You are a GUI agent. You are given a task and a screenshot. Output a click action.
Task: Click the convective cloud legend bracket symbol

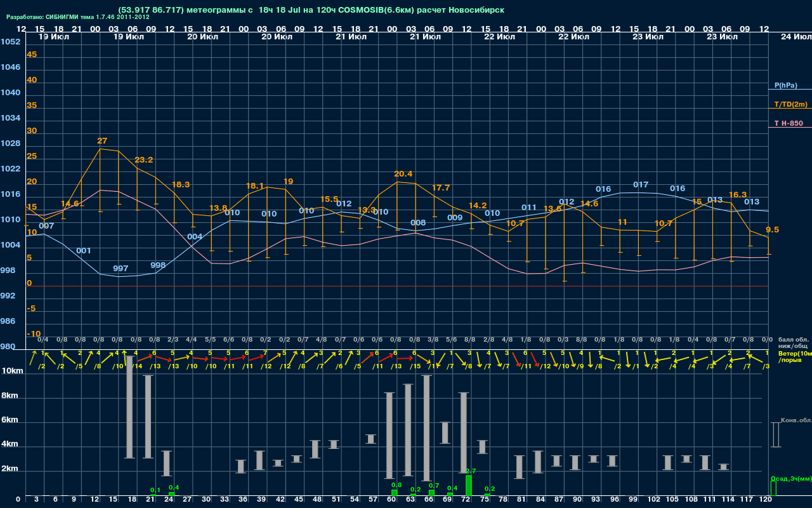point(775,435)
